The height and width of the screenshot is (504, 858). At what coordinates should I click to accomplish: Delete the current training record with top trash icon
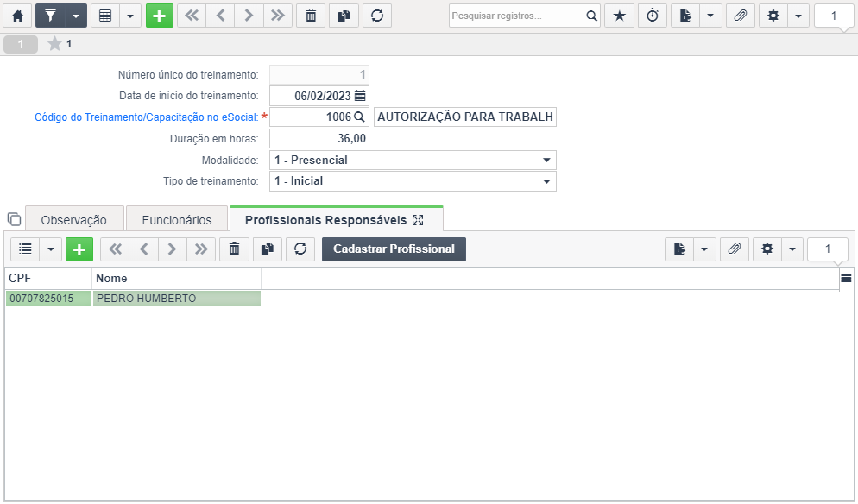click(x=311, y=16)
